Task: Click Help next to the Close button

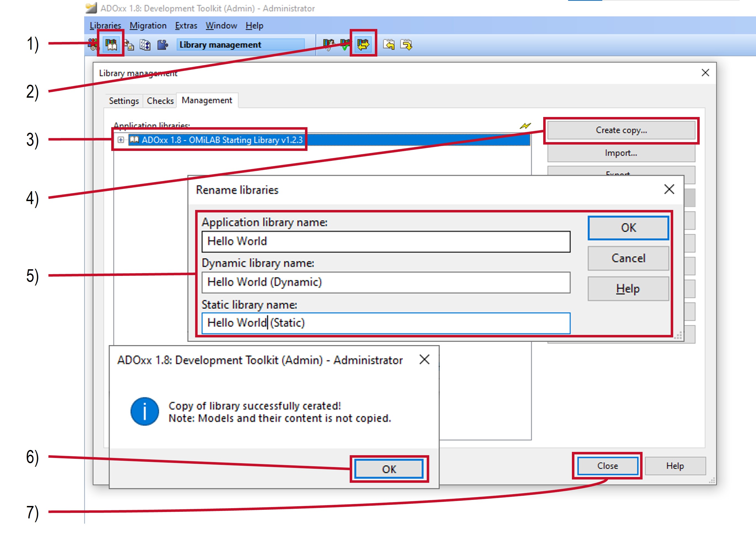Action: click(675, 466)
